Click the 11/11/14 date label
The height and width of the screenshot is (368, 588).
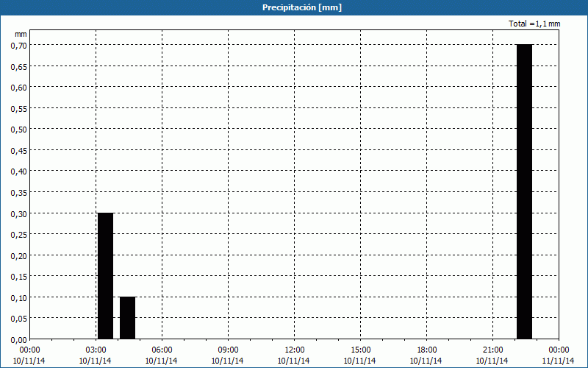[558, 361]
